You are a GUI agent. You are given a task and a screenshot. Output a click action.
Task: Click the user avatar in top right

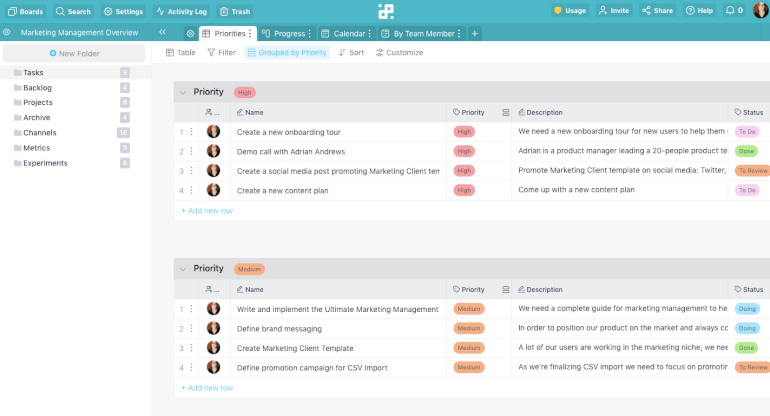[759, 11]
